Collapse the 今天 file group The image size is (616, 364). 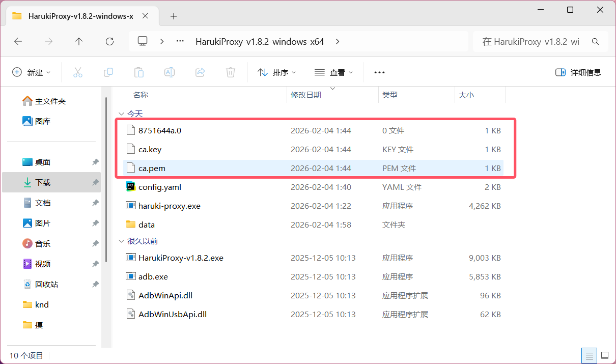point(121,114)
